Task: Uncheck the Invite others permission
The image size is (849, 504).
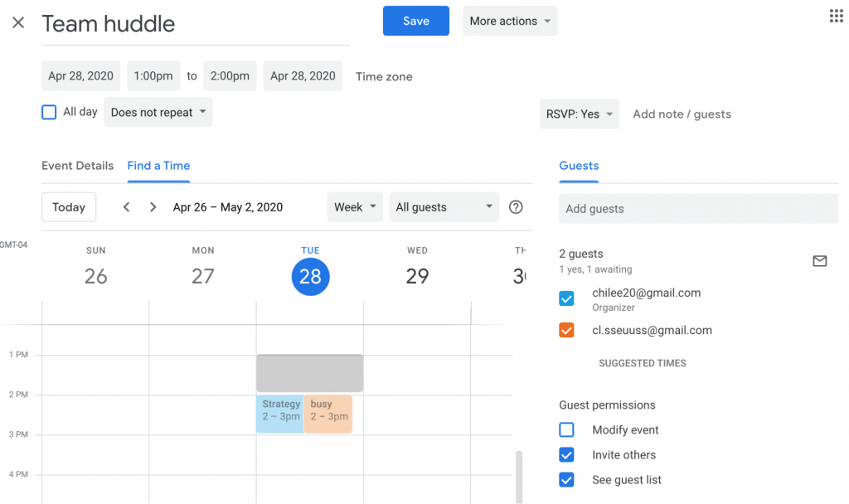Action: pyautogui.click(x=566, y=455)
